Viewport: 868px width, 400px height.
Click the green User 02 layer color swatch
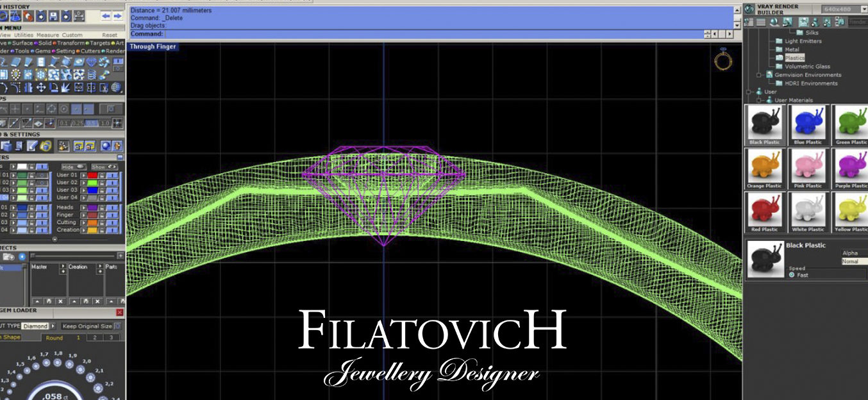92,183
